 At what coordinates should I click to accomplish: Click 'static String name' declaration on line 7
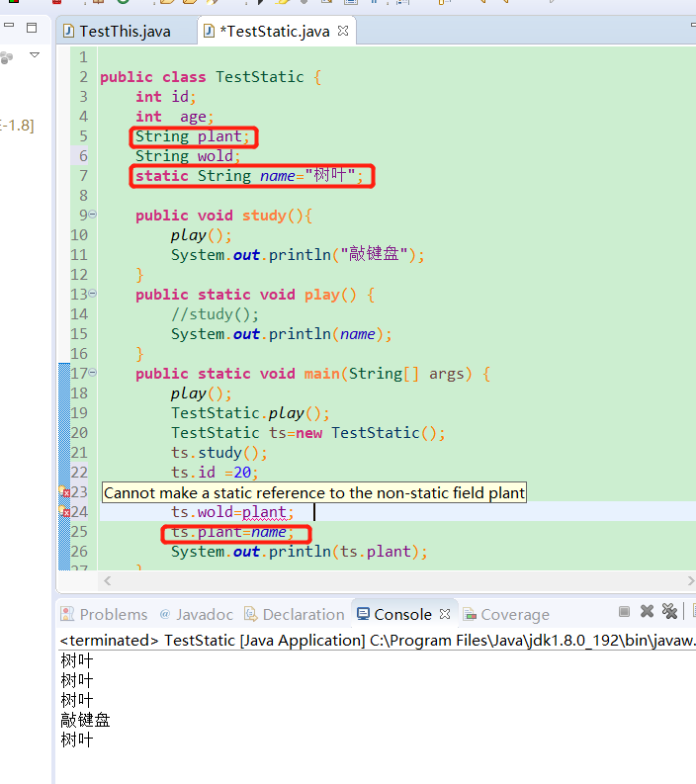[249, 176]
